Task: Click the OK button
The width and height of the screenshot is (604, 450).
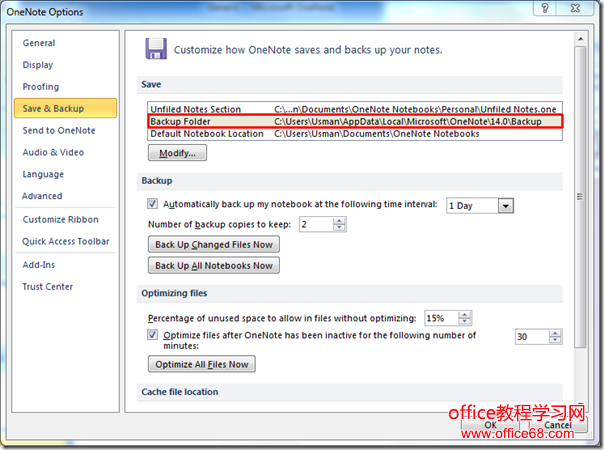Action: click(x=490, y=425)
